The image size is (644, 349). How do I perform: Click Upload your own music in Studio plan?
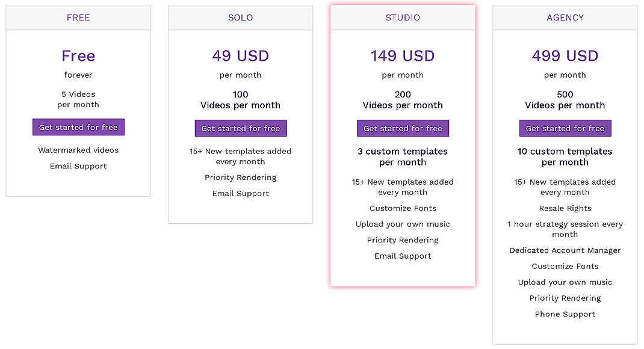[402, 224]
